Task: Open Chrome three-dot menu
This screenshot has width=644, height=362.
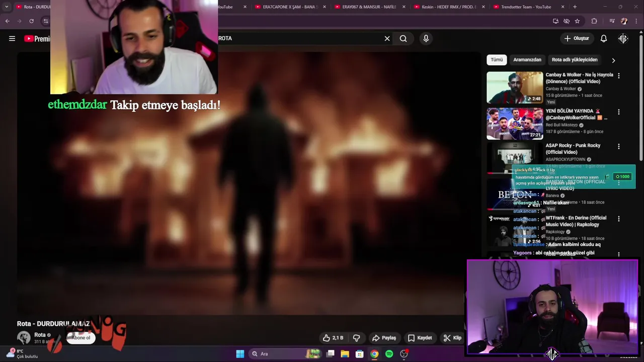Action: click(x=637, y=21)
